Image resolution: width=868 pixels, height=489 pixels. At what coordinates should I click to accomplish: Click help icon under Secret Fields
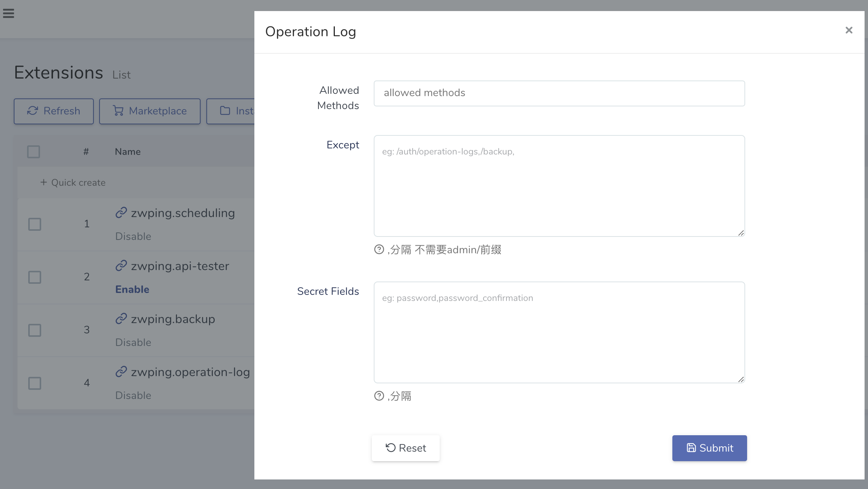(379, 396)
